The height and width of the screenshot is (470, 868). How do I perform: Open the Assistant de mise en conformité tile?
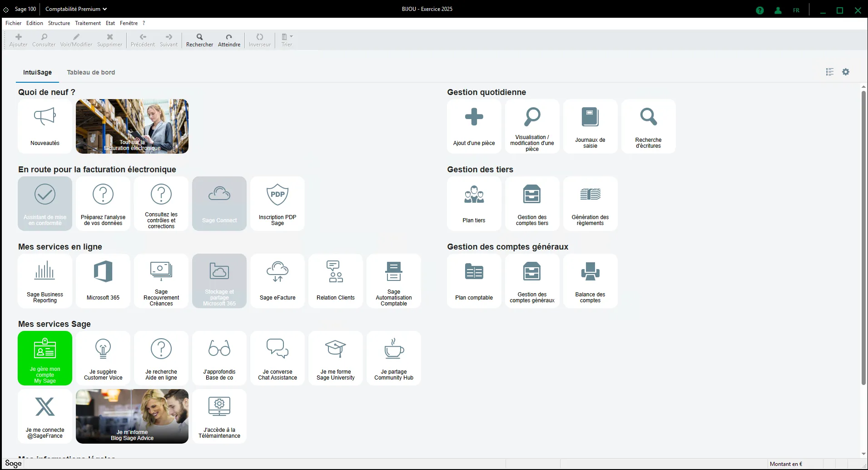(45, 204)
